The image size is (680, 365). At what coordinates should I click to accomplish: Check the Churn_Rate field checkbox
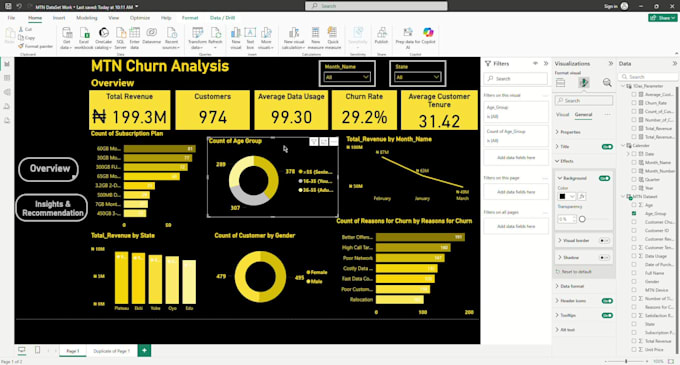[x=634, y=103]
